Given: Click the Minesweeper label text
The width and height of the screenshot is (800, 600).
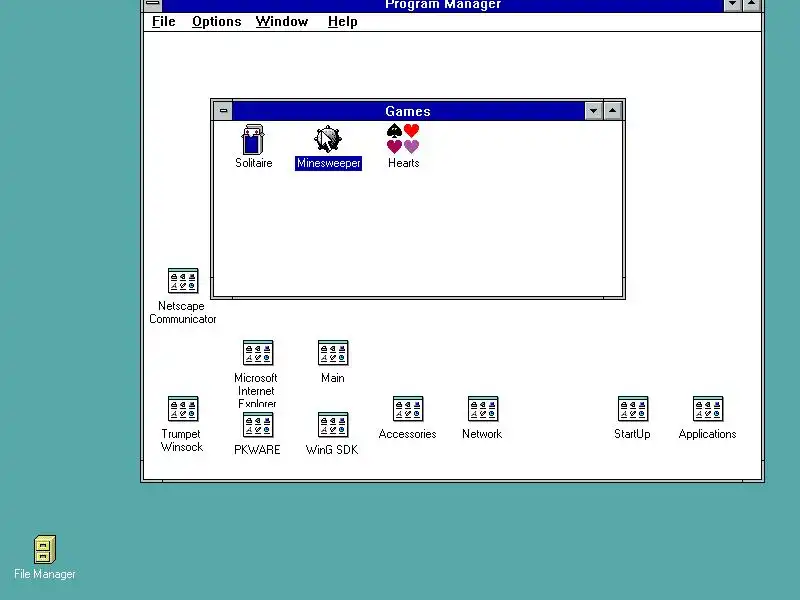Looking at the screenshot, I should pos(329,163).
